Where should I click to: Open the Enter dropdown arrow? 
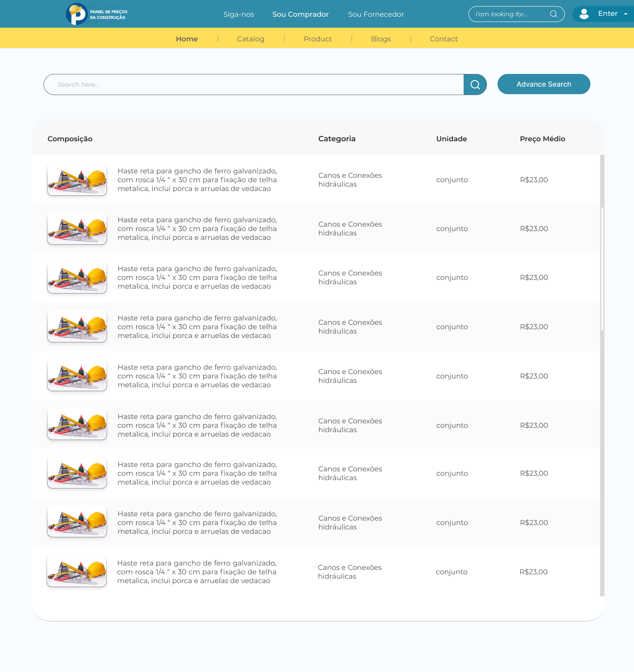point(626,14)
